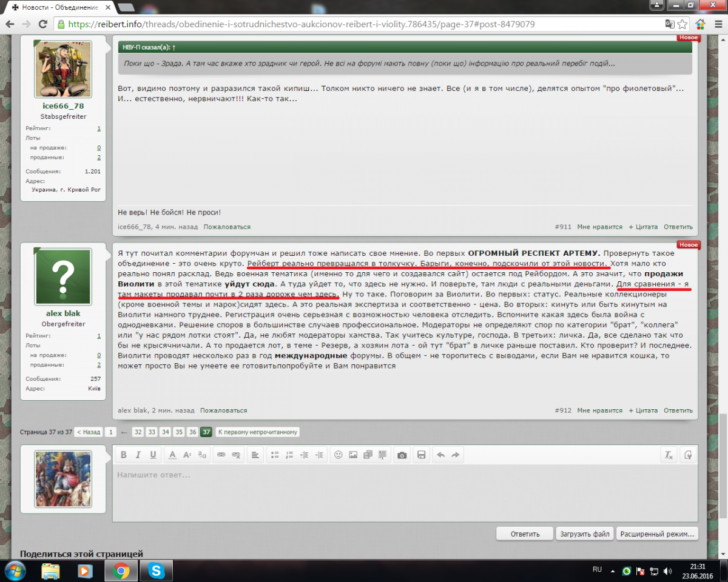The height and width of the screenshot is (582, 728).
Task: Open page 33 in pagination
Action: tap(152, 432)
